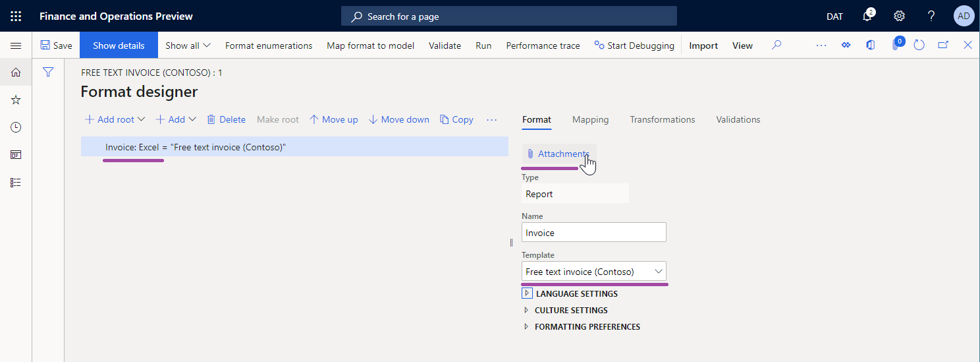Click the notifications bell icon
Image resolution: width=980 pixels, height=362 pixels.
867,16
